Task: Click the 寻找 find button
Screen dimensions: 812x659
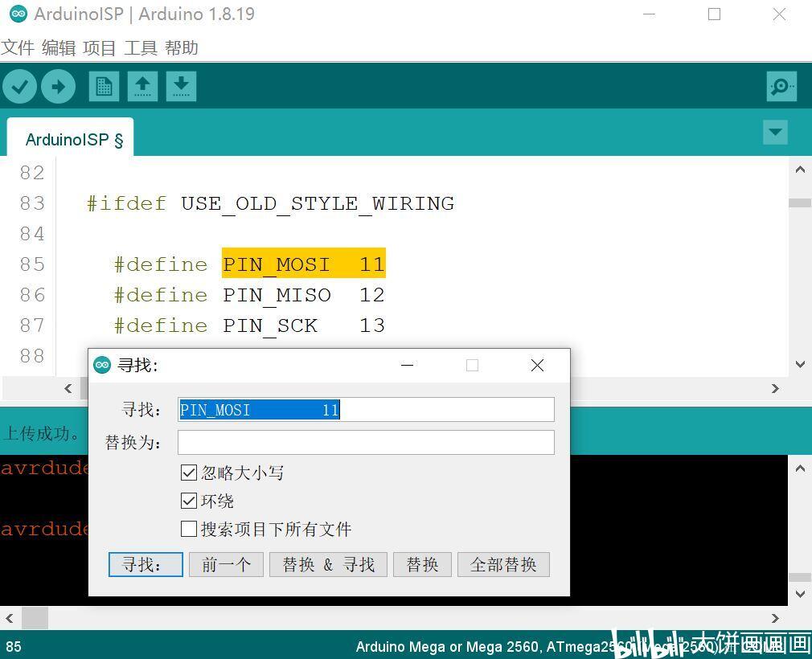Action: [x=146, y=564]
